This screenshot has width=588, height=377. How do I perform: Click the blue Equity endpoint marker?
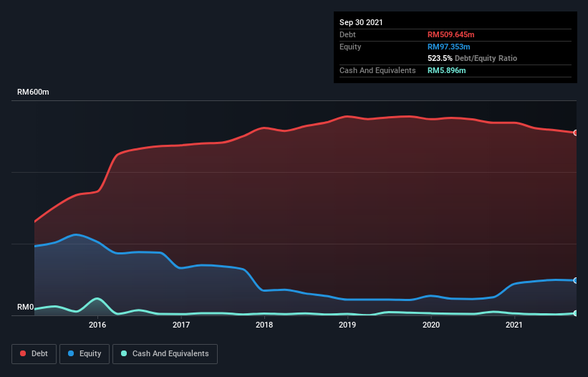click(576, 280)
